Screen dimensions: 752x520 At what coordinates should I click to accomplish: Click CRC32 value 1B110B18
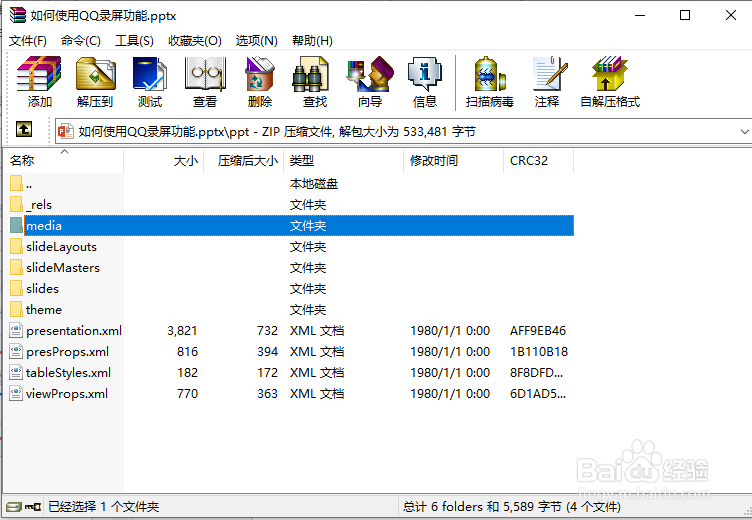539,352
